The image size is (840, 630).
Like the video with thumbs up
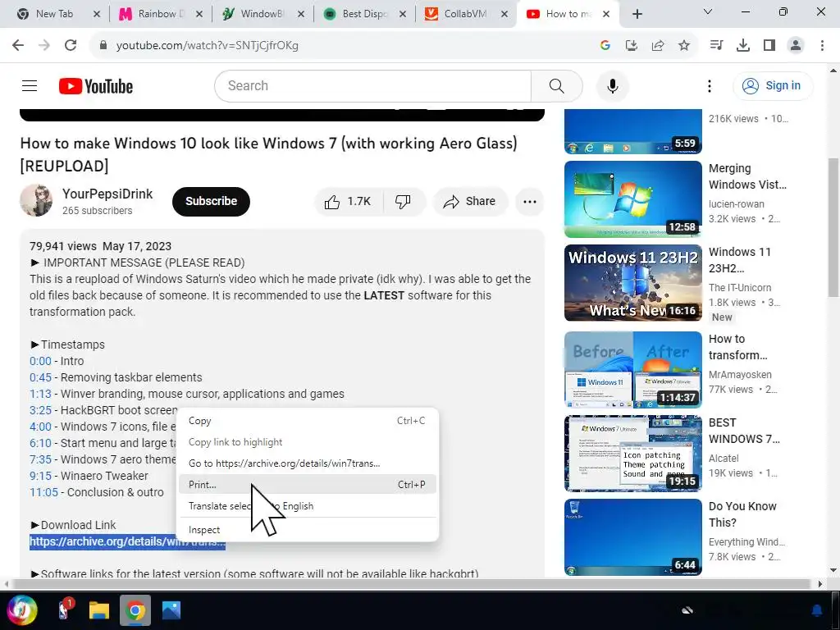[x=348, y=202]
